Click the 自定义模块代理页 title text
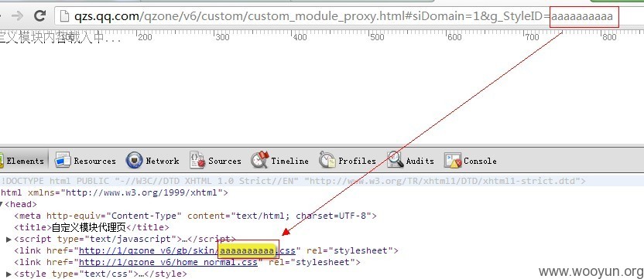The image size is (644, 279). coord(89,227)
